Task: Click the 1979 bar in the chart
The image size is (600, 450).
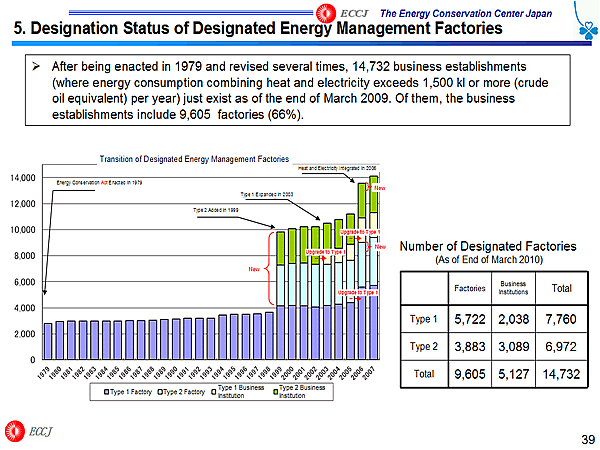Action: (x=48, y=341)
